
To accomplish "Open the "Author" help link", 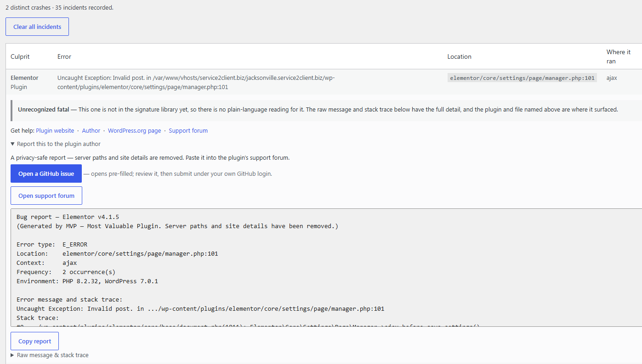I will point(91,131).
